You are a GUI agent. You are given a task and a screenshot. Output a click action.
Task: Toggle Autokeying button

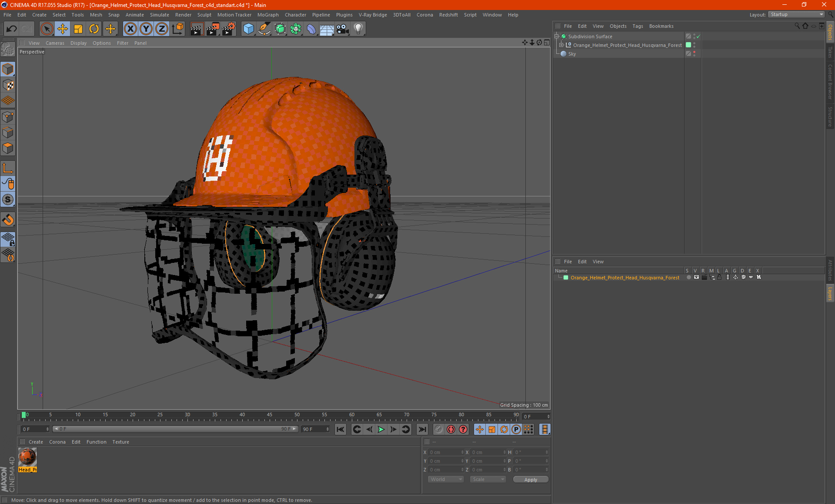click(451, 429)
